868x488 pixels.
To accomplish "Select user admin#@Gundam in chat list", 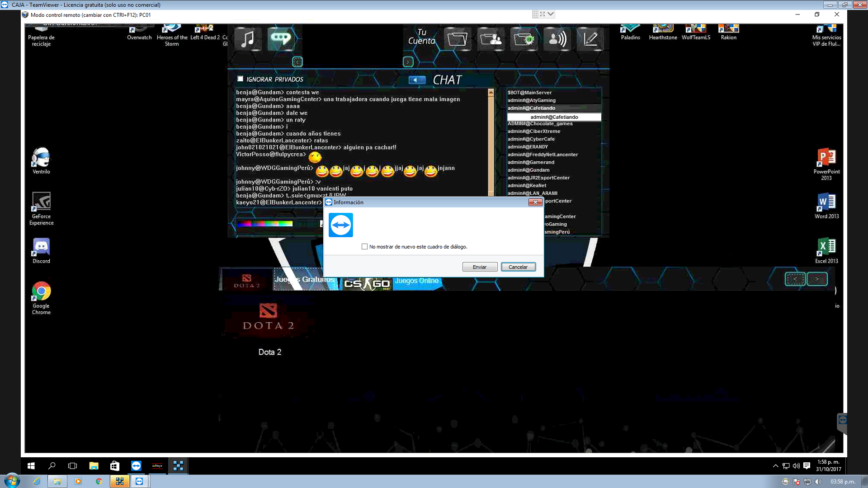I will [528, 170].
